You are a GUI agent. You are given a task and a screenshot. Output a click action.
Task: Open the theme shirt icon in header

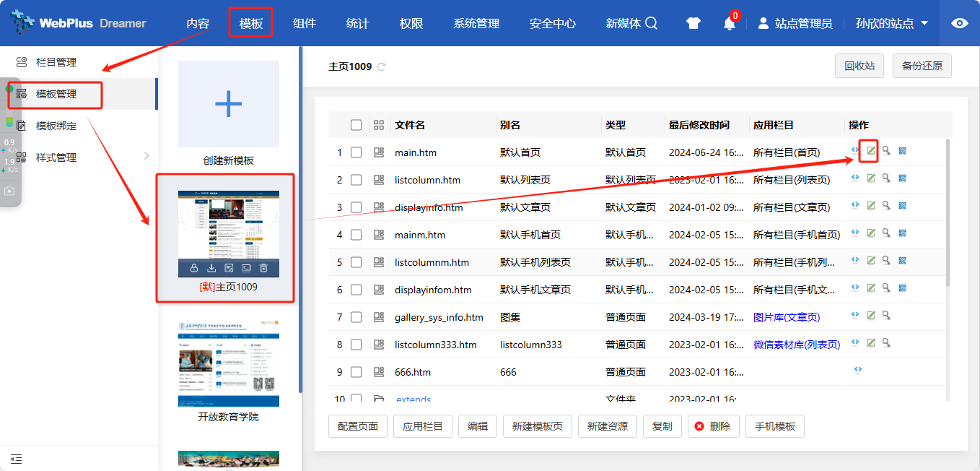pyautogui.click(x=694, y=24)
